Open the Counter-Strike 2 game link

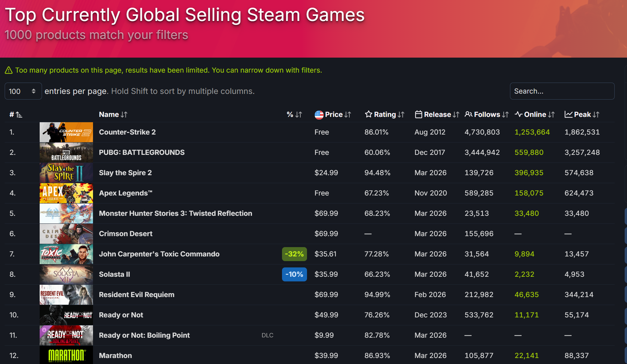click(x=127, y=132)
